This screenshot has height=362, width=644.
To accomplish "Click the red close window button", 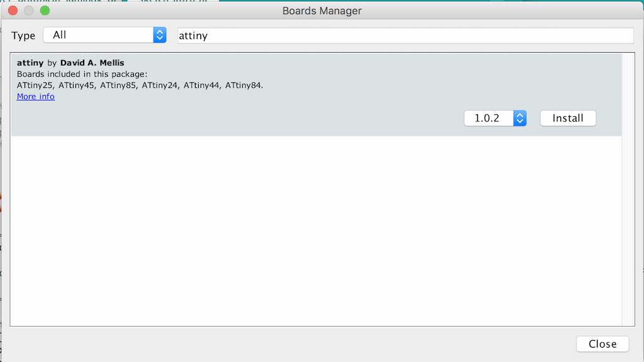I will click(x=13, y=11).
